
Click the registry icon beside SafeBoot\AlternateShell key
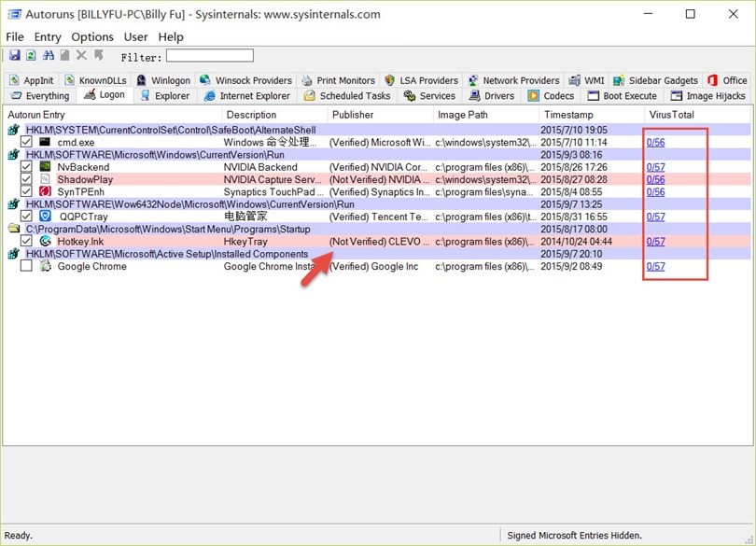tap(13, 129)
